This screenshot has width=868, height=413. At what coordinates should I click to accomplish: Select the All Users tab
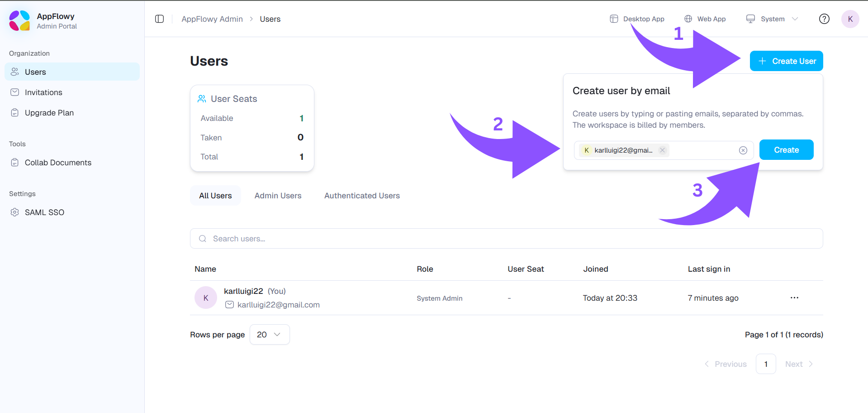pos(215,196)
